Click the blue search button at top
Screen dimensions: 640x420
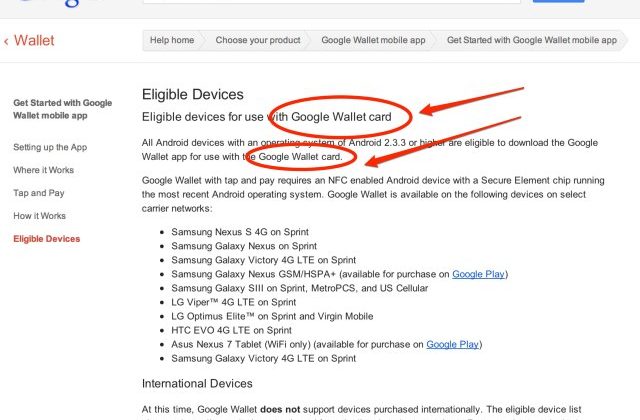pos(558,1)
